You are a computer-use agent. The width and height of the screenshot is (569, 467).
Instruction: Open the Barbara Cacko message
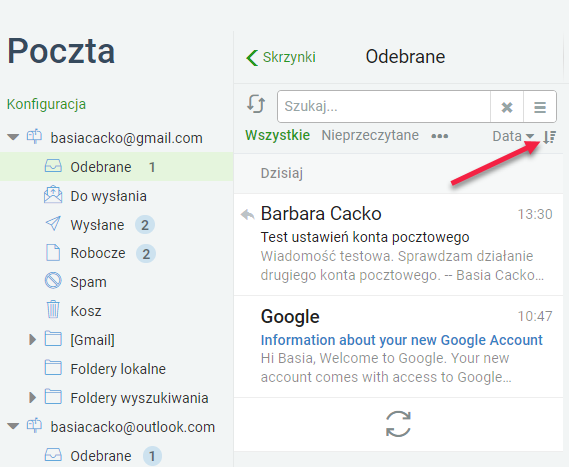(398, 245)
